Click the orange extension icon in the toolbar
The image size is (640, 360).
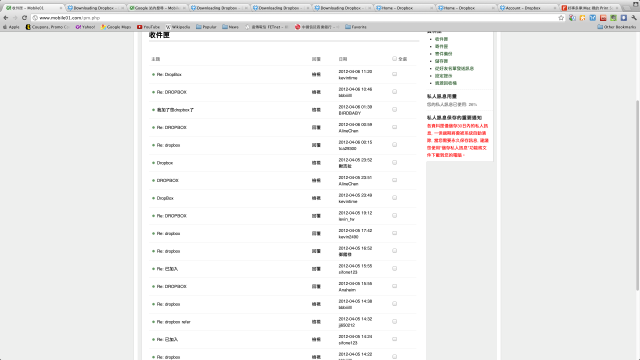click(582, 18)
